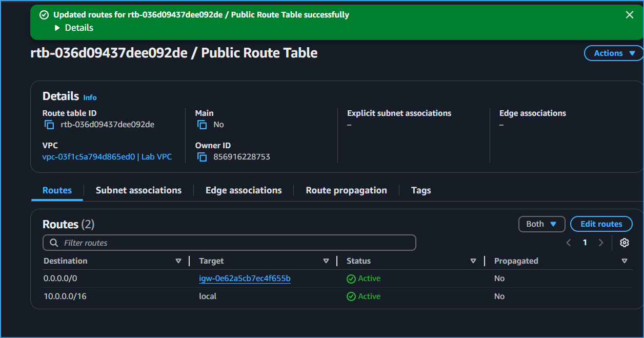Open the Actions dropdown
Viewport: 644px width, 338px height.
pos(613,53)
